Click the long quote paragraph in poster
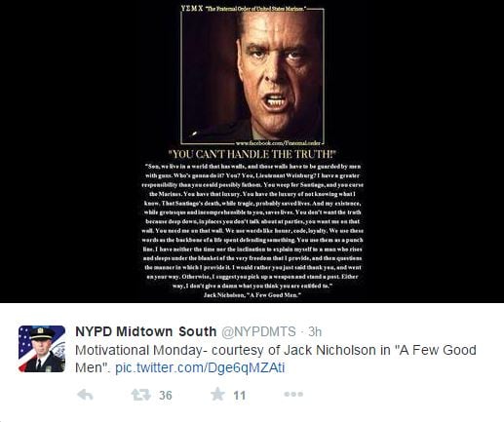The image size is (504, 422). click(252, 226)
